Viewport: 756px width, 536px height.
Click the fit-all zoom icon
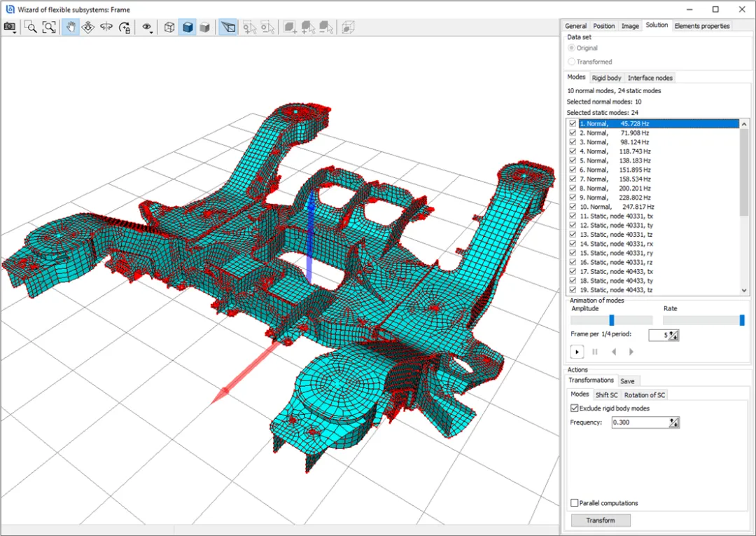click(x=48, y=27)
